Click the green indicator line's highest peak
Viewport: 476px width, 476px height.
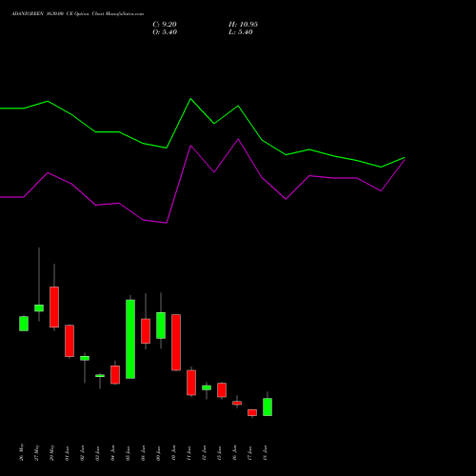pos(190,99)
